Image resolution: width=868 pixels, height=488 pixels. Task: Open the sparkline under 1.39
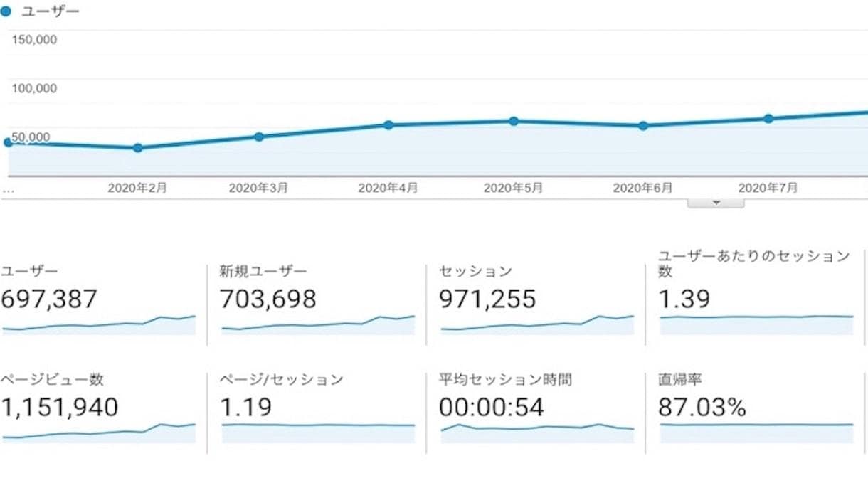(756, 324)
